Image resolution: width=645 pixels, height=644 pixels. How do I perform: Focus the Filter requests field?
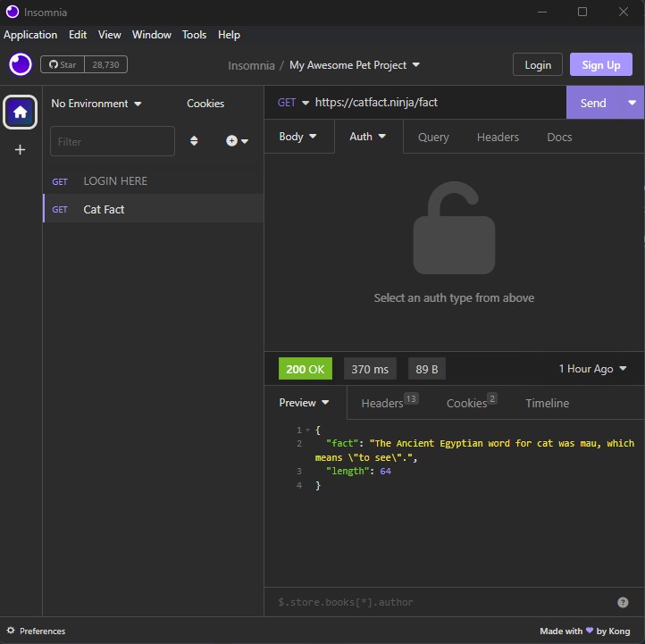click(x=113, y=141)
